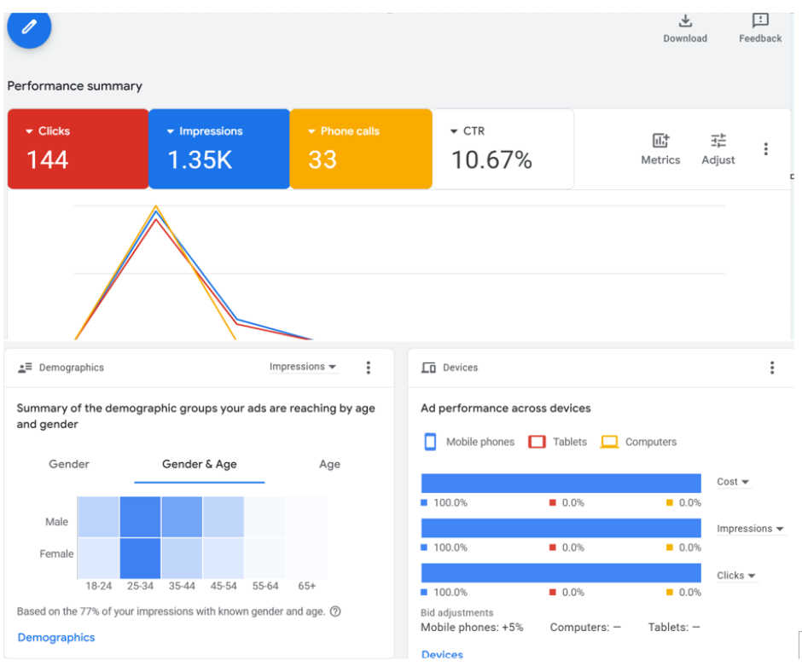Viewport: 802px width, 672px height.
Task: Open the Metrics chart icon
Action: (660, 142)
